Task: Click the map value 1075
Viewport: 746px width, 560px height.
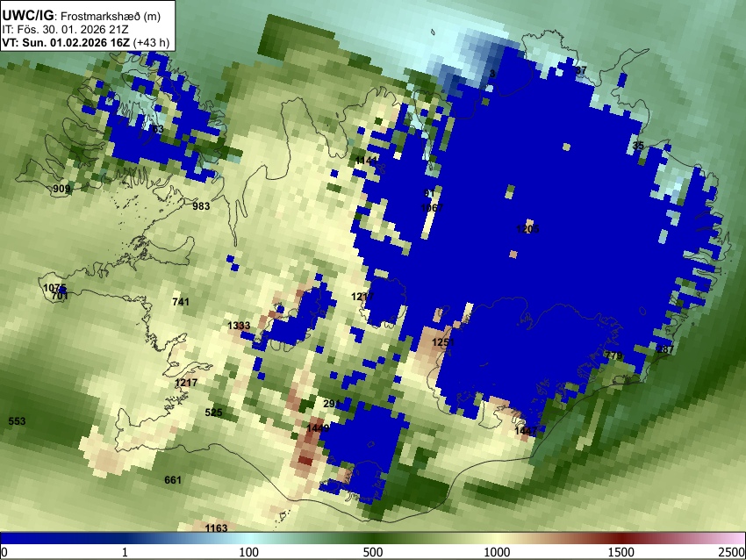Action: [x=54, y=288]
